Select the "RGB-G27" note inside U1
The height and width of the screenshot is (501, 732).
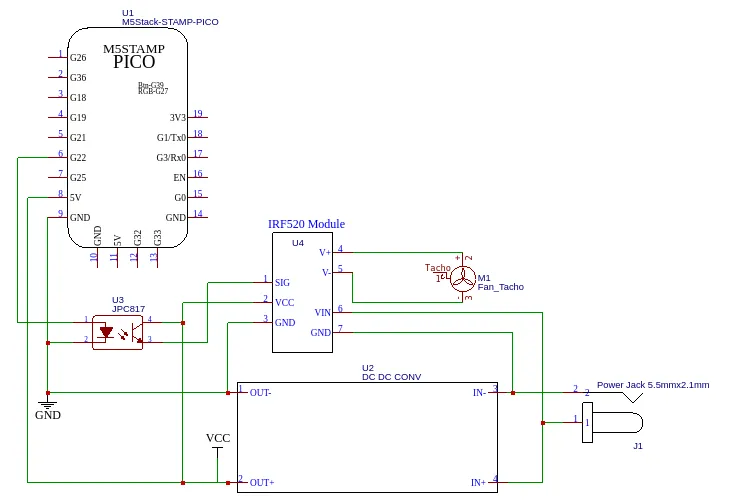point(153,92)
